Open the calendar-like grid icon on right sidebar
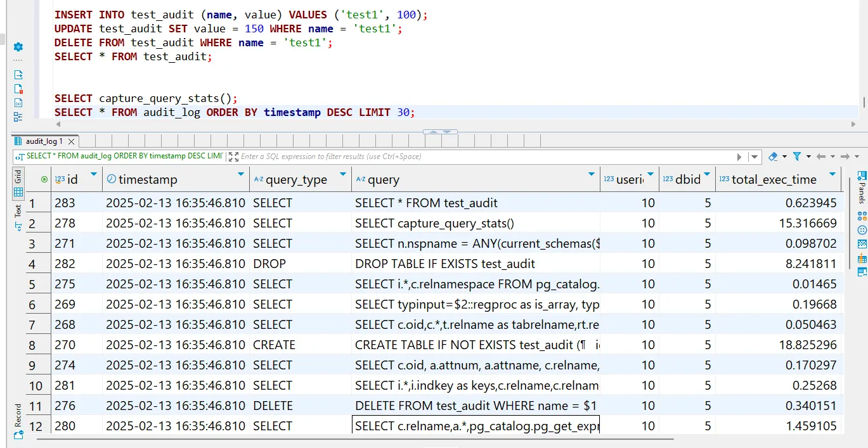Image resolution: width=868 pixels, height=448 pixels. tap(862, 258)
